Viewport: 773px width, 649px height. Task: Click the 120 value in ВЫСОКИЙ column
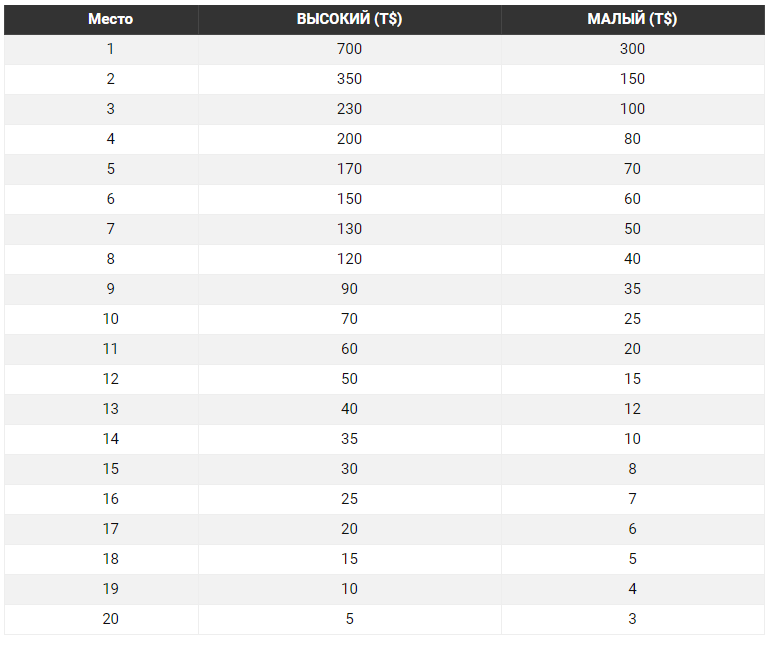[x=349, y=259]
